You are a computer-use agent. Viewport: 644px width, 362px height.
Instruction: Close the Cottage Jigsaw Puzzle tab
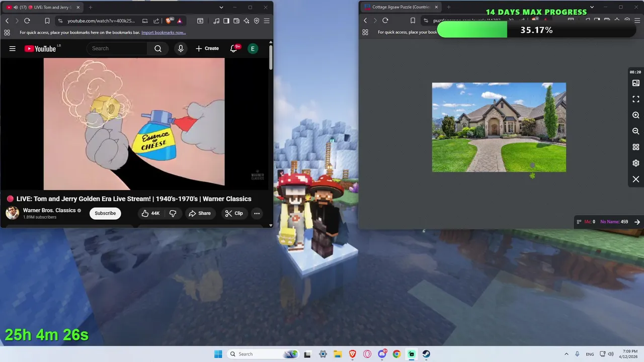tap(436, 7)
